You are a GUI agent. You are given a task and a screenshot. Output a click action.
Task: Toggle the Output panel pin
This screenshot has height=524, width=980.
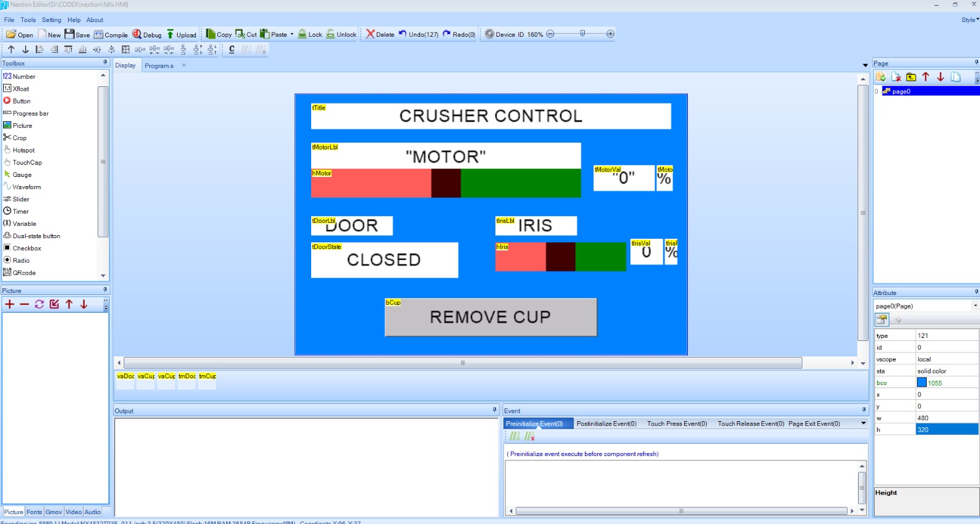495,410
